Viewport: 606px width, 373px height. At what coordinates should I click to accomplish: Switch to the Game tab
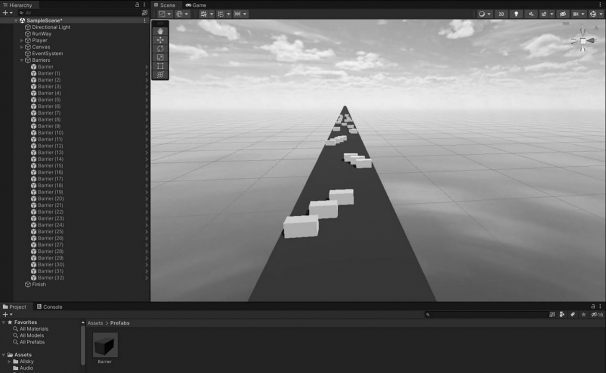[196, 5]
